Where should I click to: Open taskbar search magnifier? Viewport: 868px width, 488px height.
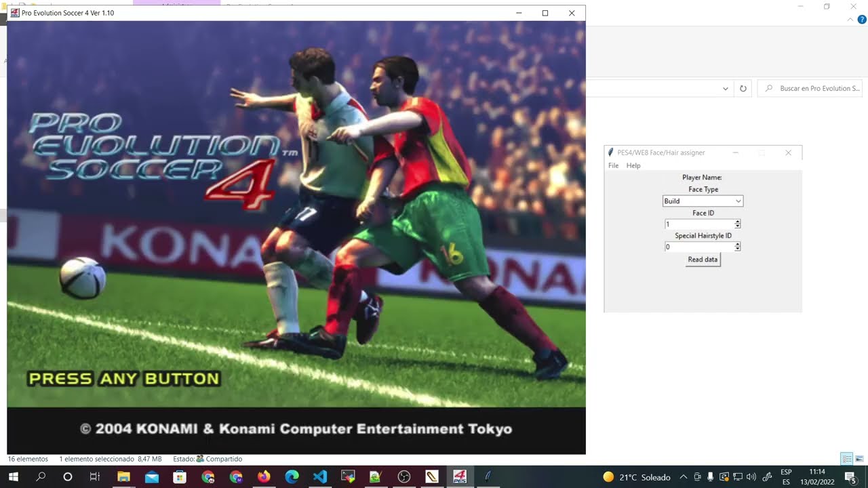pos(41,476)
